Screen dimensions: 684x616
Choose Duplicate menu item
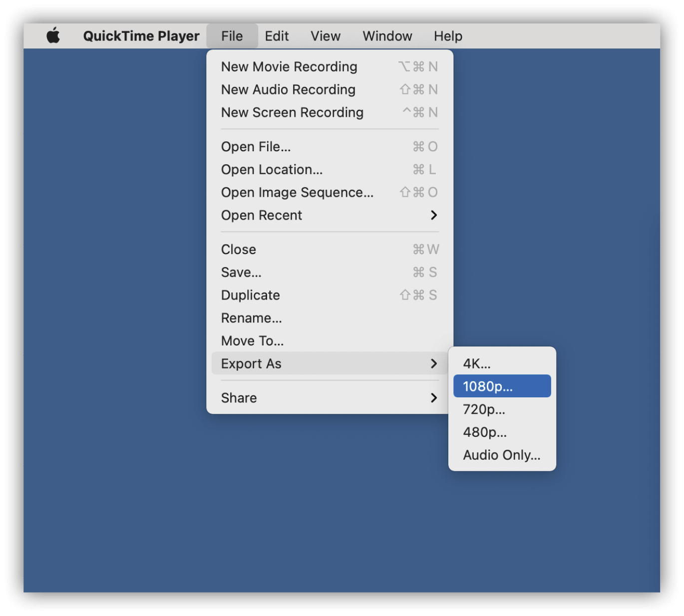(x=330, y=295)
